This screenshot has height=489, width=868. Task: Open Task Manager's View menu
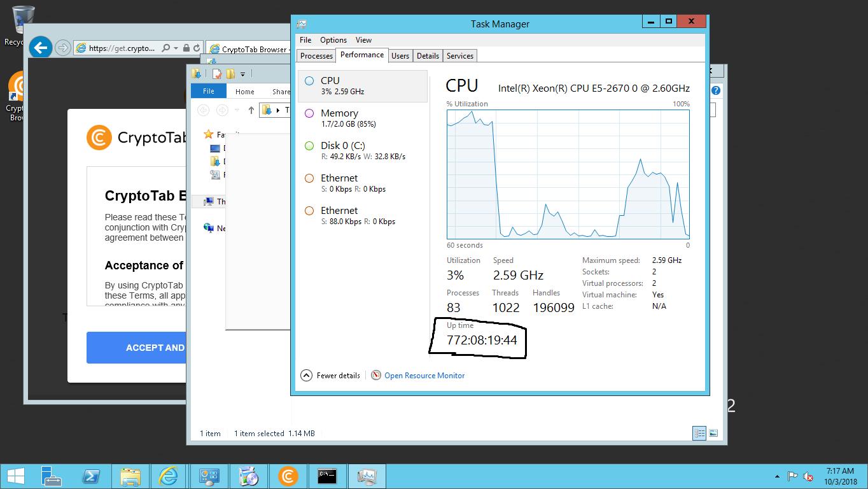click(363, 40)
